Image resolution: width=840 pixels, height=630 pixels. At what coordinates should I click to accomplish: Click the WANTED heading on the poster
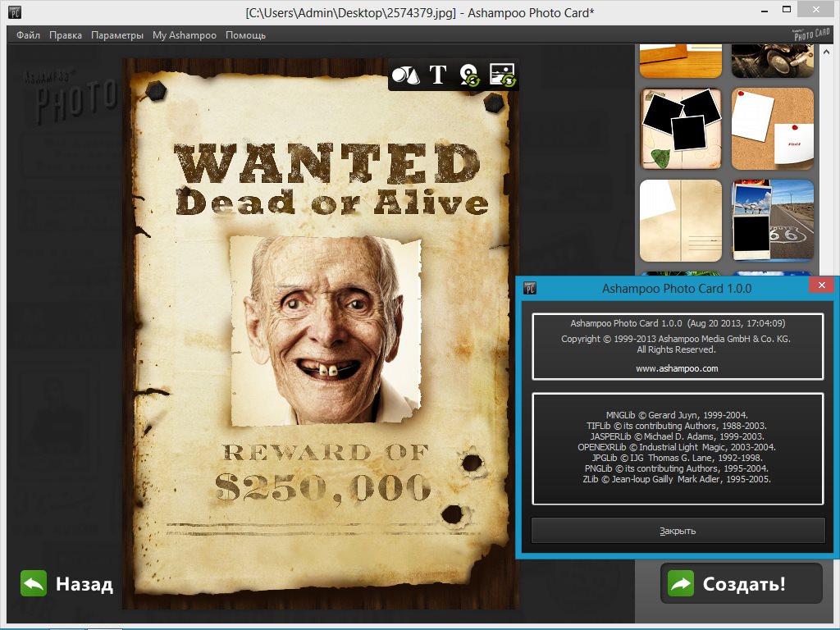[x=326, y=162]
